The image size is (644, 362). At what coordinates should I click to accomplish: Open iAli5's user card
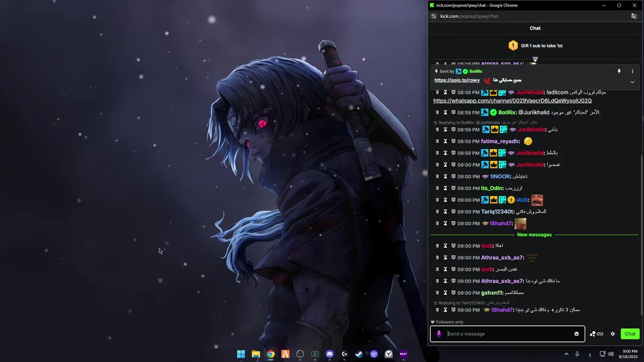[522, 200]
